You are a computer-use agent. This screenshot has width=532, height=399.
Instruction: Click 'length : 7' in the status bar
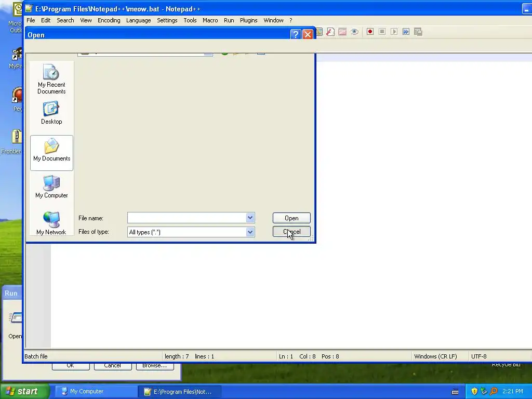pyautogui.click(x=177, y=356)
